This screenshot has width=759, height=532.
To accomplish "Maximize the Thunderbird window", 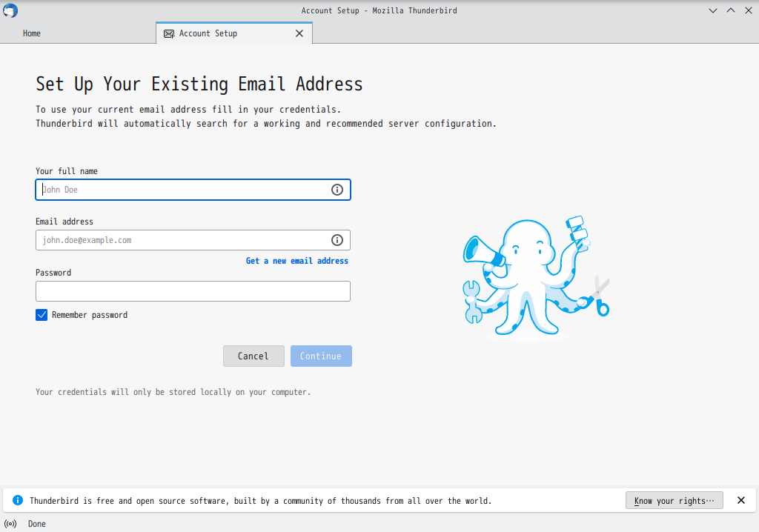I will (x=730, y=10).
